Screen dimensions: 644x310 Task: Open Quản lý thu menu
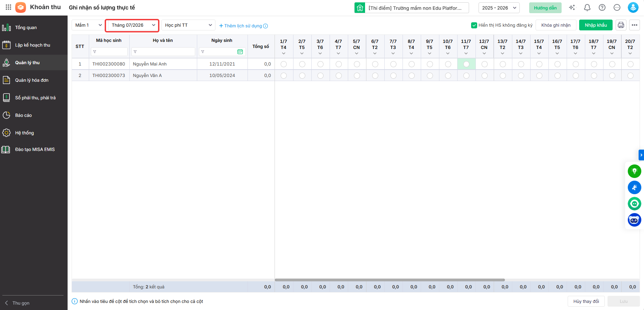click(x=34, y=62)
